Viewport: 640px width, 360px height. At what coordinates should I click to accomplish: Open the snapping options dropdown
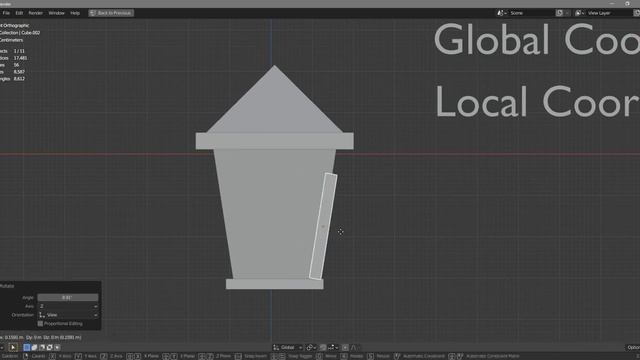[333, 347]
